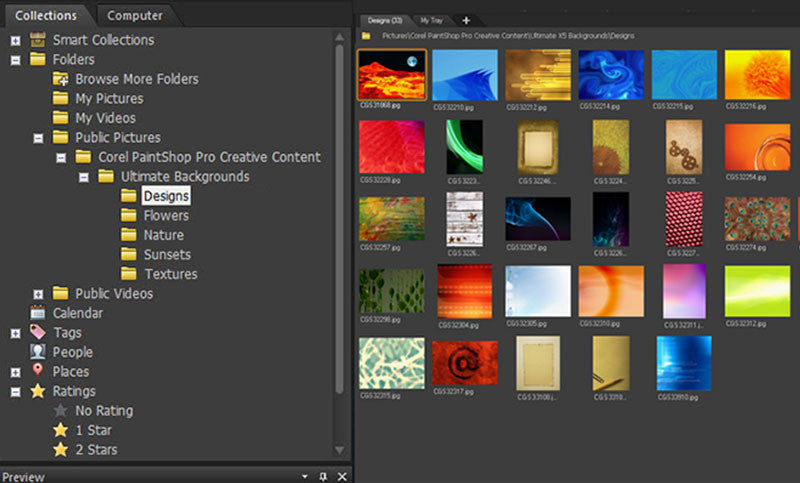Click the Browse More Folders icon
Image resolution: width=800 pixels, height=483 pixels.
pyautogui.click(x=61, y=79)
